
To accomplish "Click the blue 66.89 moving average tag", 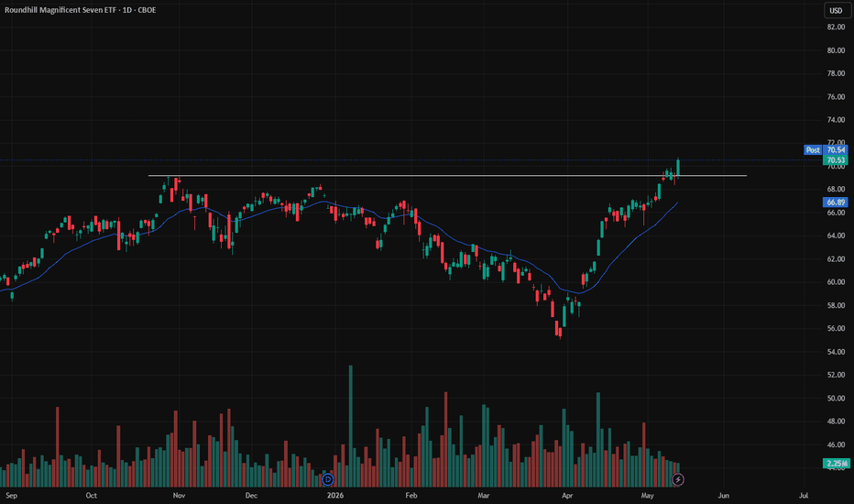I will [x=836, y=203].
